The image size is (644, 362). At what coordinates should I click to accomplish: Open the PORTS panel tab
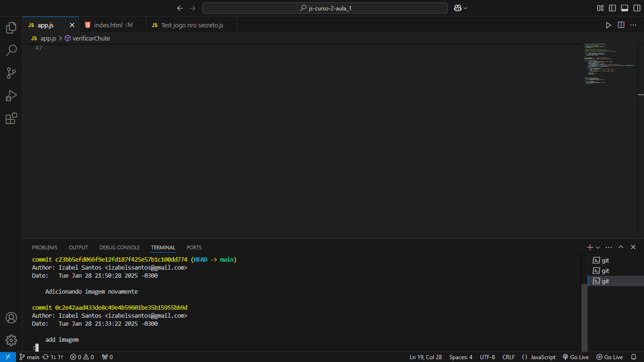(194, 247)
